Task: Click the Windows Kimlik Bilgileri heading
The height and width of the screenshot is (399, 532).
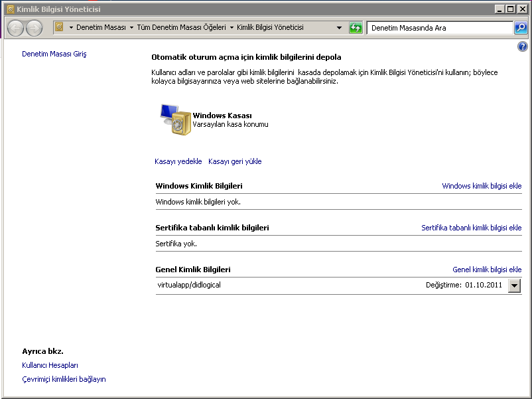Action: [x=199, y=186]
